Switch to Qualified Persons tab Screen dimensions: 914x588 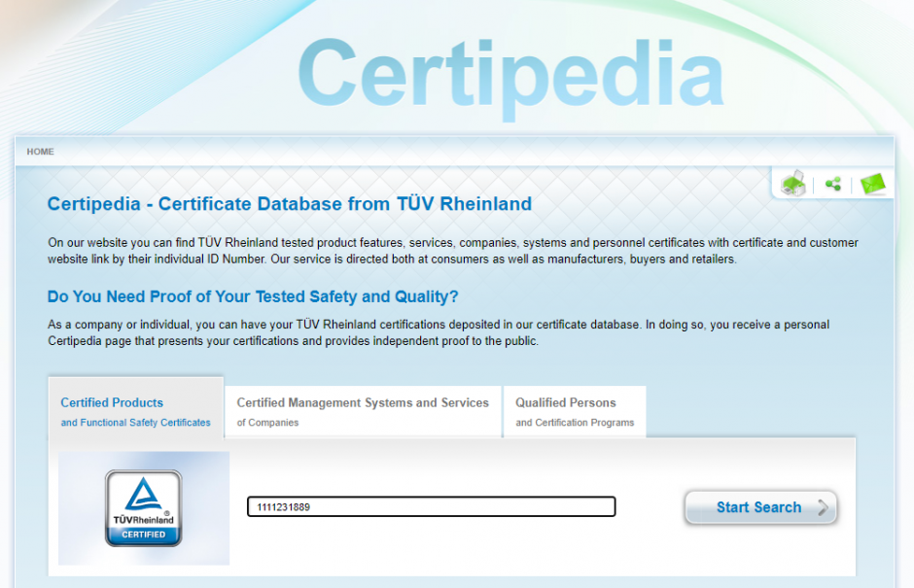coord(575,411)
